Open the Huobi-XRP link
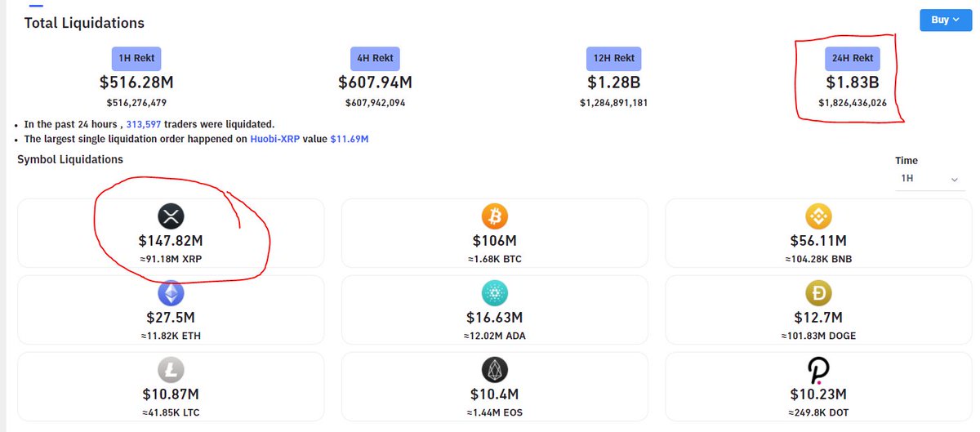The height and width of the screenshot is (432, 980). [276, 140]
